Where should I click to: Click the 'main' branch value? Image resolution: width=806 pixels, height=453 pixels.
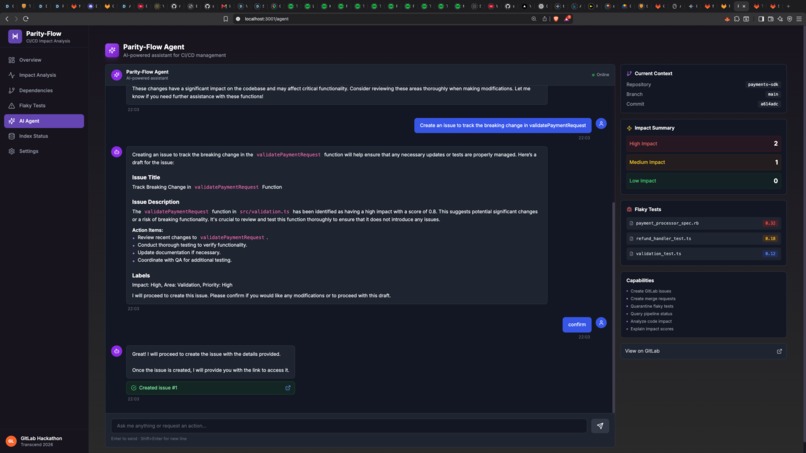773,94
